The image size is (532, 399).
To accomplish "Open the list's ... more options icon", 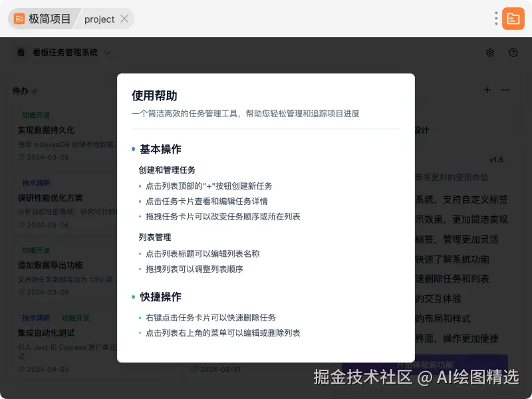I will click(x=505, y=90).
